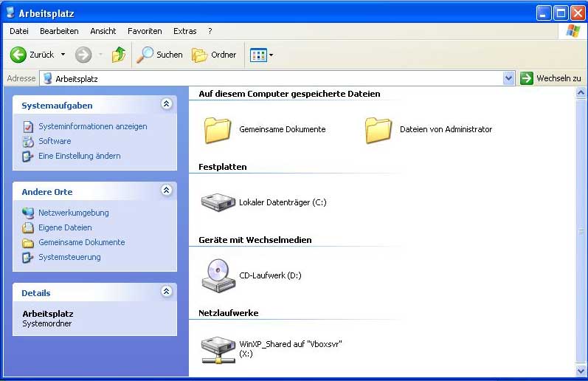
Task: Click the scrollbar down arrow
Action: coord(581,371)
